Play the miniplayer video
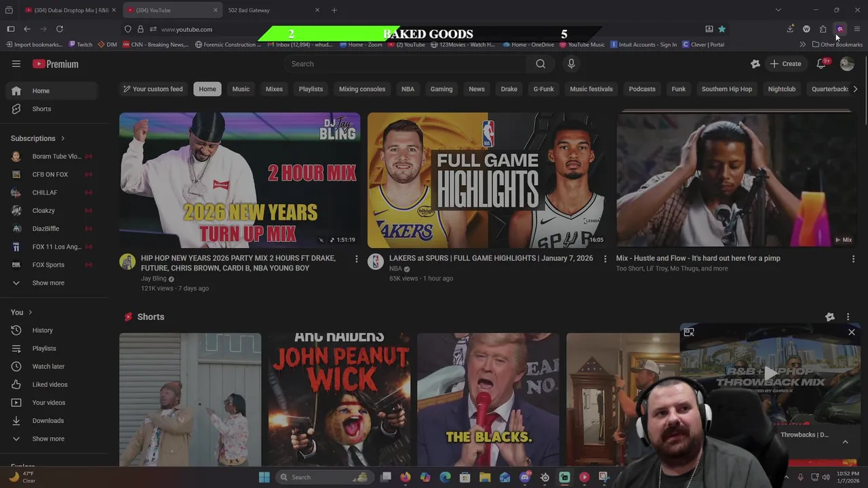 tap(770, 373)
